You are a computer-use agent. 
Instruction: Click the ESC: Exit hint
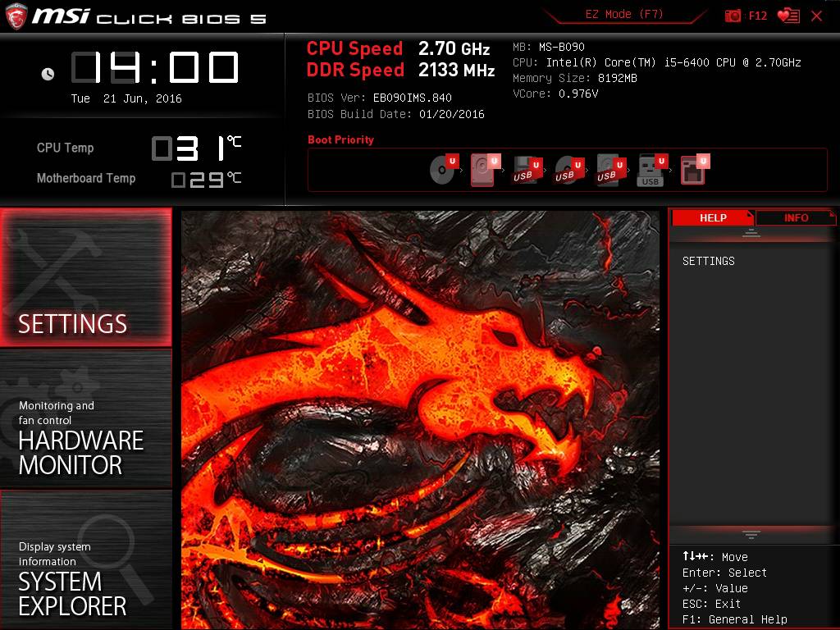tap(711, 604)
